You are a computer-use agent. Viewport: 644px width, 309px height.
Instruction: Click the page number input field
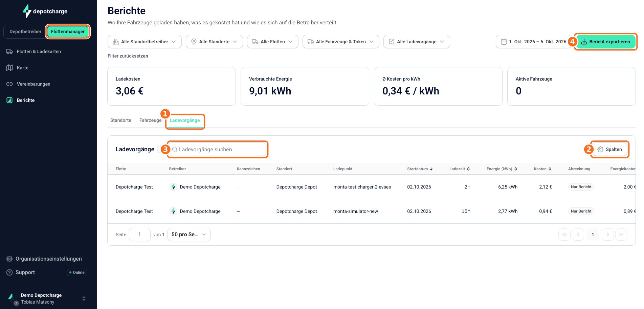(139, 235)
